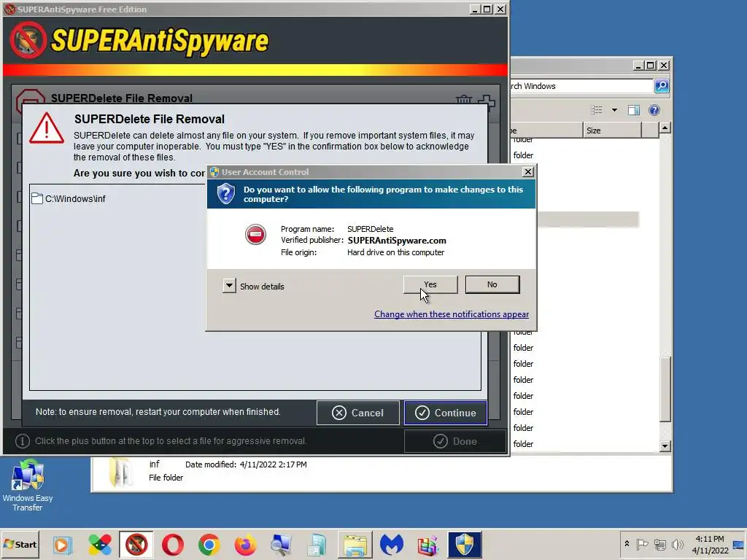Open Explorer help icon
Image resolution: width=747 pixels, height=560 pixels.
point(654,110)
